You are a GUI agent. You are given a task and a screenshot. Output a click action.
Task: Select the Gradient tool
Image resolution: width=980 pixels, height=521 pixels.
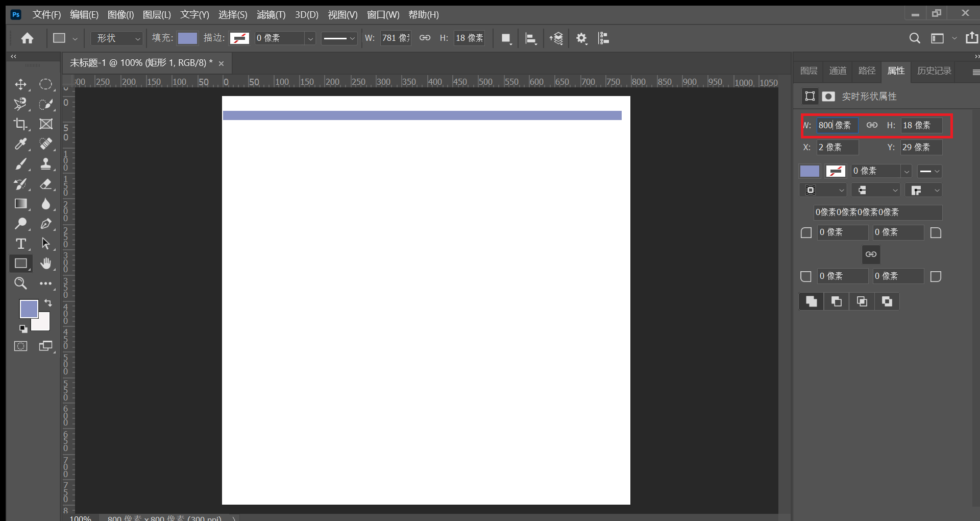coord(20,204)
